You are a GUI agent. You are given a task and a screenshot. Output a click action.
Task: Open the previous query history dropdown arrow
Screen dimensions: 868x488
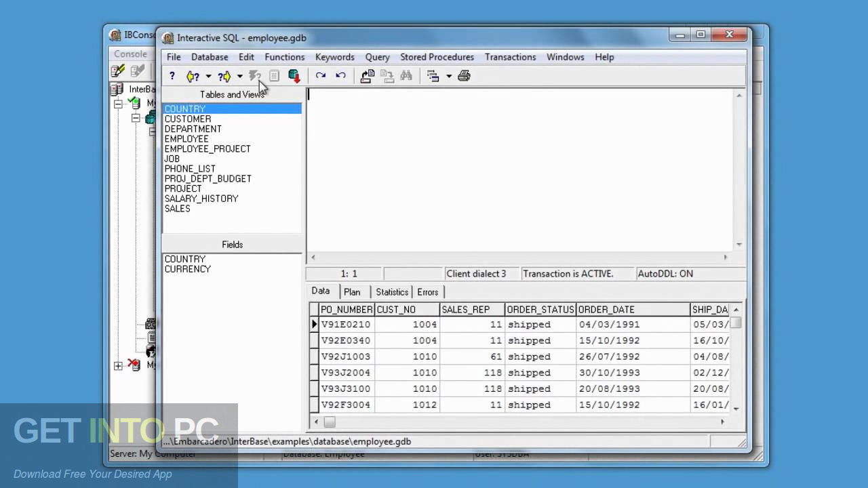(x=208, y=76)
